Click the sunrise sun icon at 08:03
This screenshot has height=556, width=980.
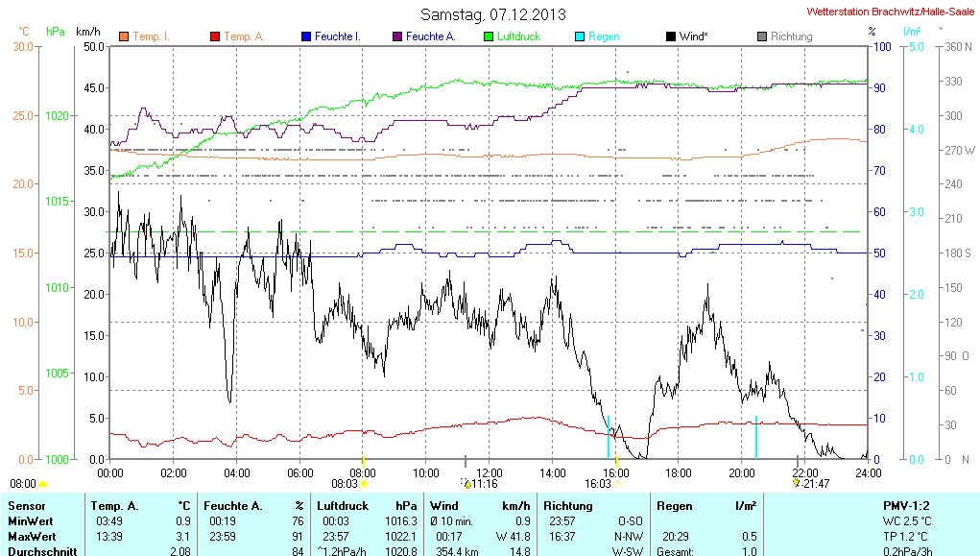pos(364,484)
